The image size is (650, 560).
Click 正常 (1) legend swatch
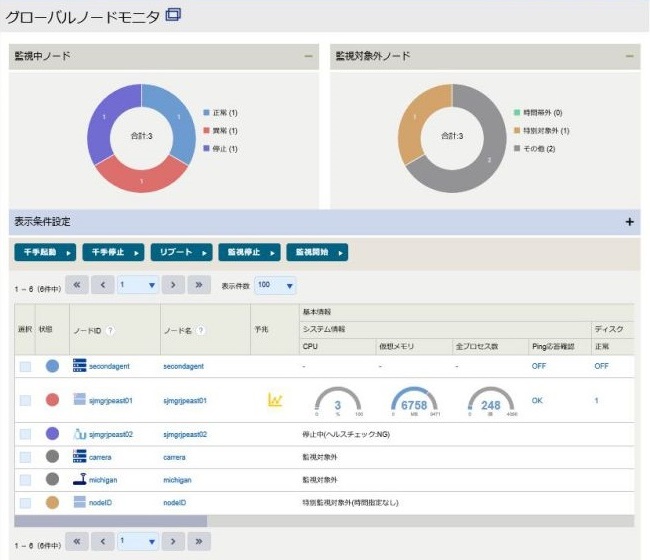(x=206, y=112)
